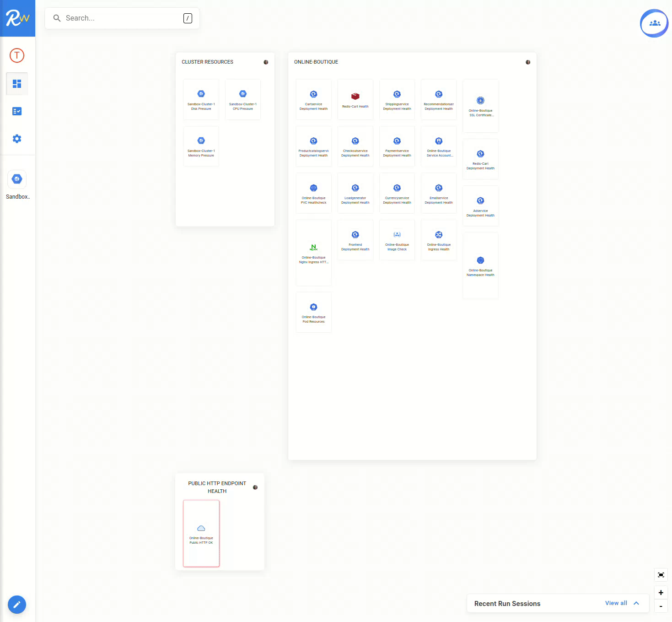Click the T avatar icon at sidebar top
This screenshot has height=622, width=672.
coord(17,55)
